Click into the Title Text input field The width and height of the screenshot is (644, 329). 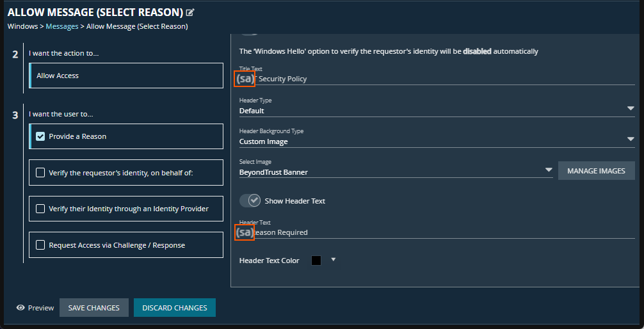tap(437, 79)
